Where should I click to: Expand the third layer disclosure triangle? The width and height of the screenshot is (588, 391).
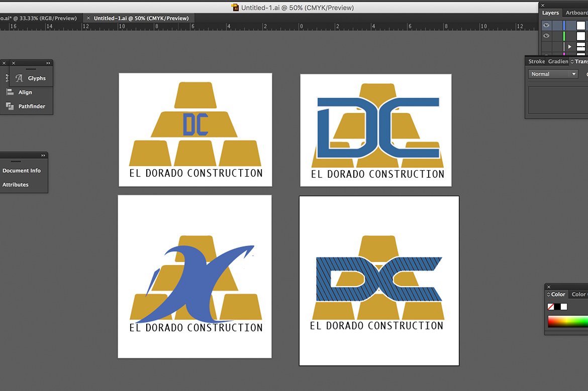[x=569, y=46]
